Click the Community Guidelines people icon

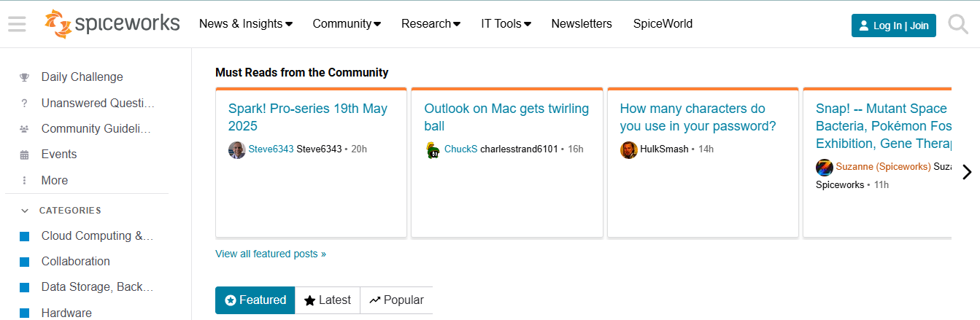coord(24,129)
